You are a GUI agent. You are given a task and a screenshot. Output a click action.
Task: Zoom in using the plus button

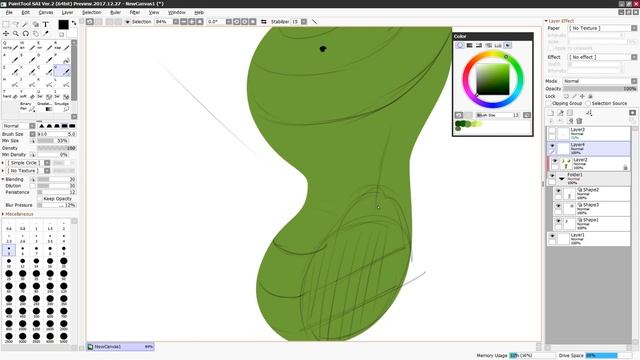click(191, 22)
